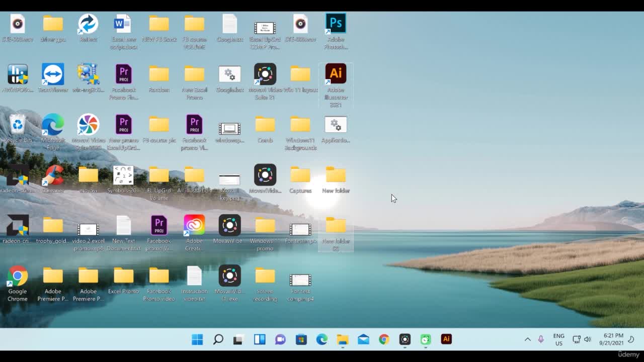Select the movavi folder
Screen dimensions: 644x362
[x=88, y=178]
